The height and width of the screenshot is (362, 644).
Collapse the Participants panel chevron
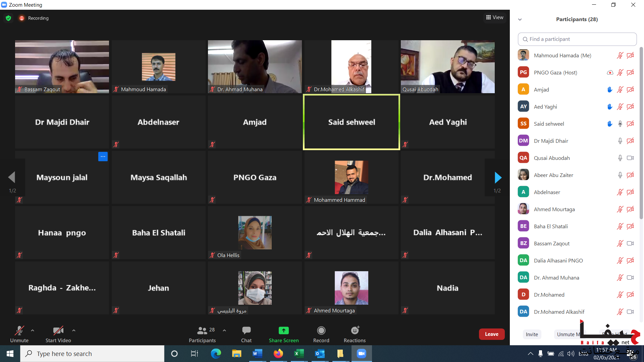coord(520,19)
